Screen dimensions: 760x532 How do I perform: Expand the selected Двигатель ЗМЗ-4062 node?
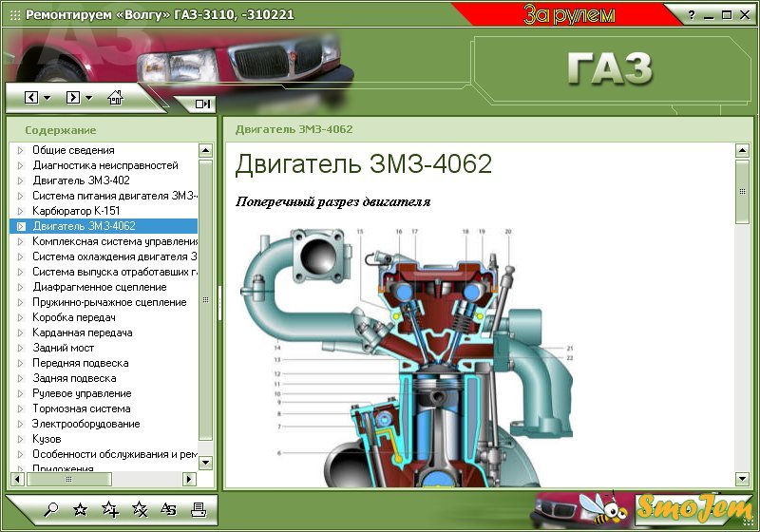21,226
